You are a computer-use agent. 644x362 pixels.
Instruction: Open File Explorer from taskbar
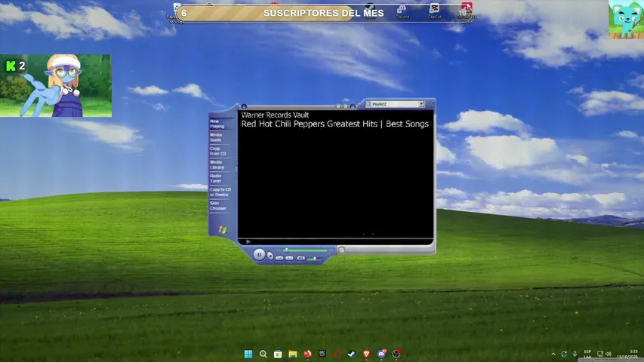coord(293,354)
